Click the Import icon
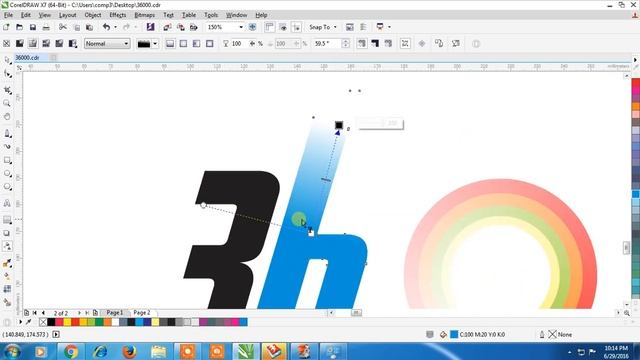 (x=167, y=27)
